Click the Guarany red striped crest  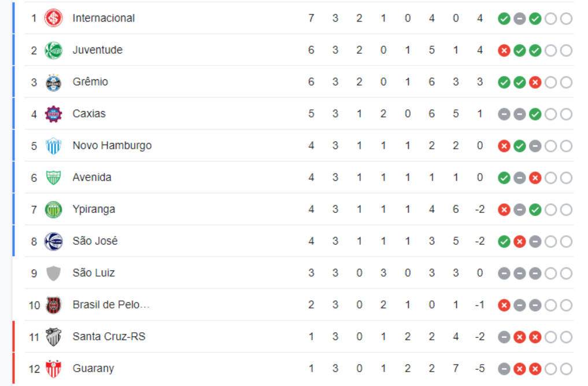pos(53,368)
